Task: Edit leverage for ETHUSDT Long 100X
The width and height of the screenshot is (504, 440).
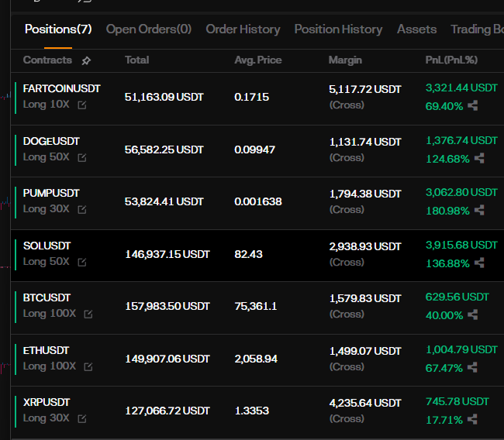Action: pos(88,366)
